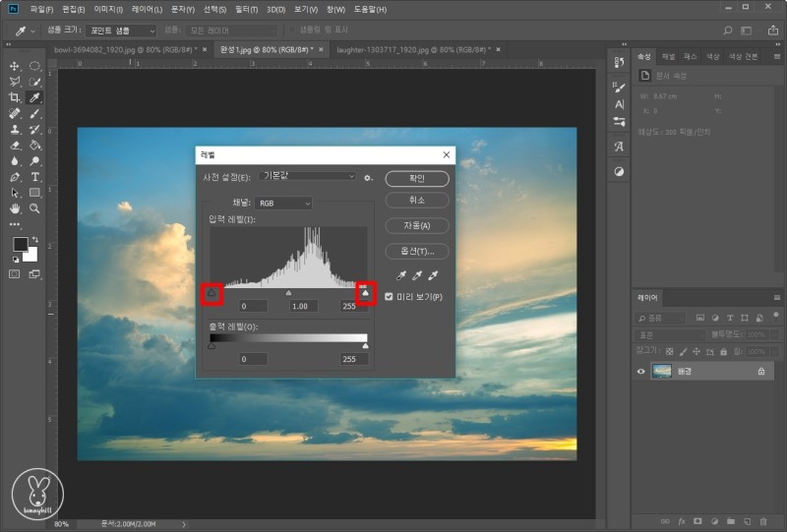Open the preset gear options in Levels
This screenshot has width=787, height=532.
point(368,178)
